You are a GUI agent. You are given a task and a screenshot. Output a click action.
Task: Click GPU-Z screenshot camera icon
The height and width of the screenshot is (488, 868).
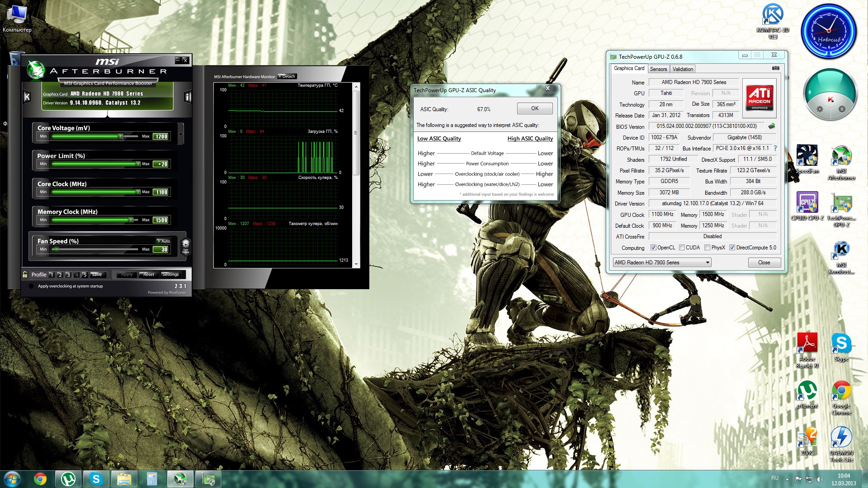(775, 68)
